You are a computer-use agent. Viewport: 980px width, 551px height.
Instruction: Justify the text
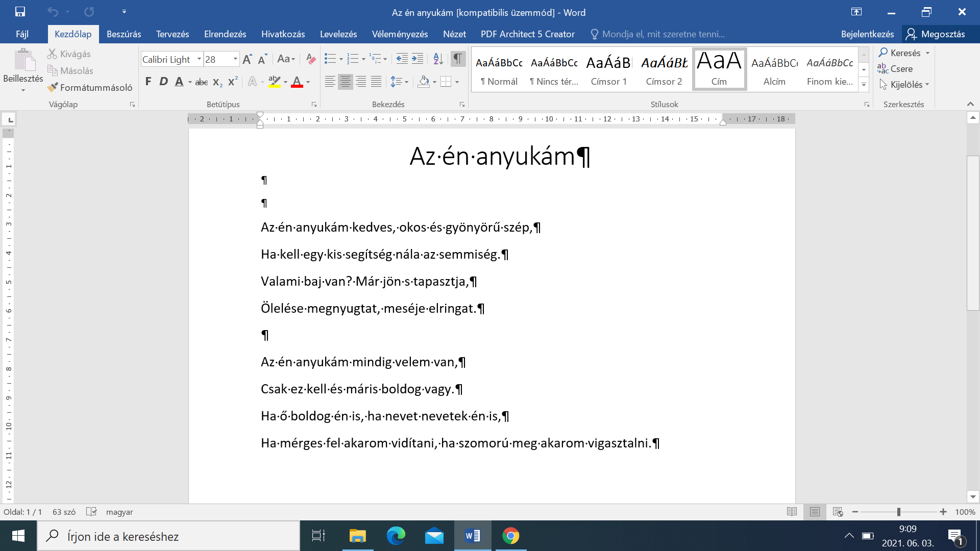(376, 82)
